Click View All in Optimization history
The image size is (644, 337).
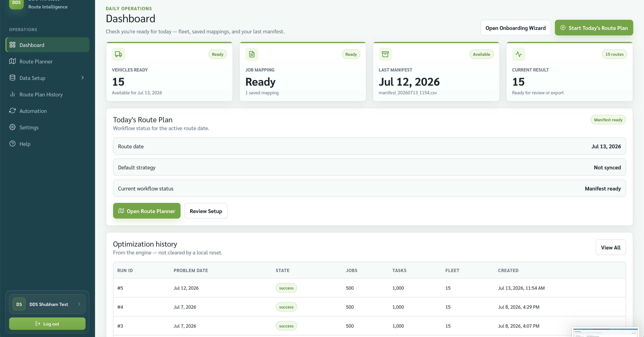pos(611,247)
